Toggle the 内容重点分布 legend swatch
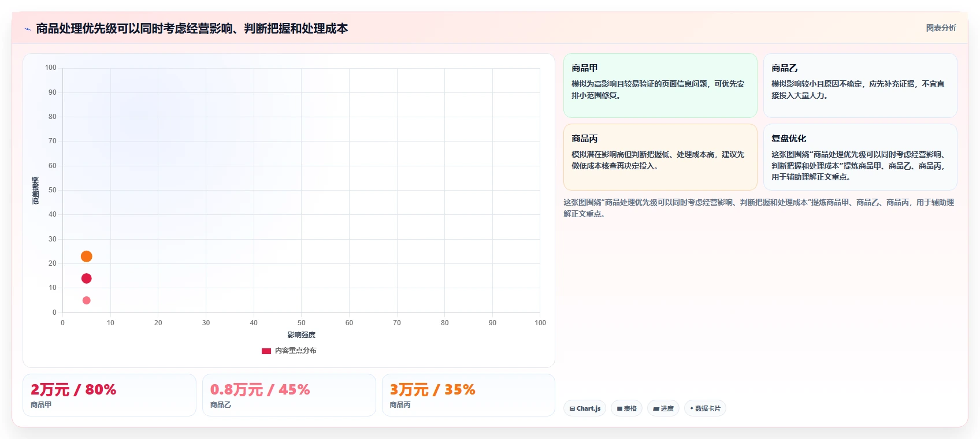The width and height of the screenshot is (980, 439). point(266,351)
